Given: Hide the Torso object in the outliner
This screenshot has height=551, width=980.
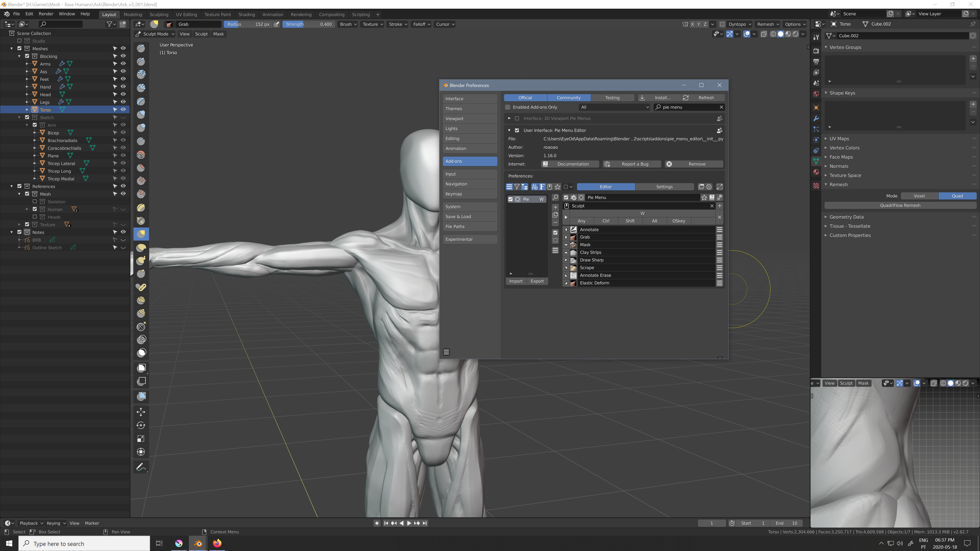Looking at the screenshot, I should [123, 109].
